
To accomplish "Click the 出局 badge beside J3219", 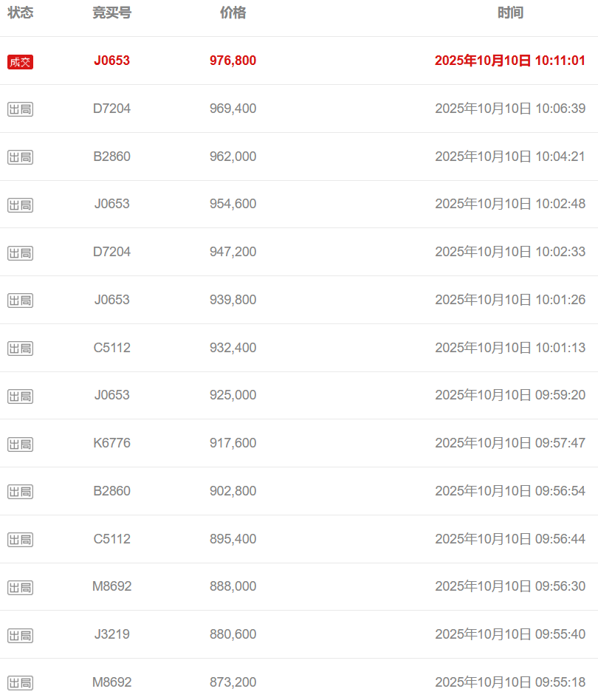I will tap(21, 635).
